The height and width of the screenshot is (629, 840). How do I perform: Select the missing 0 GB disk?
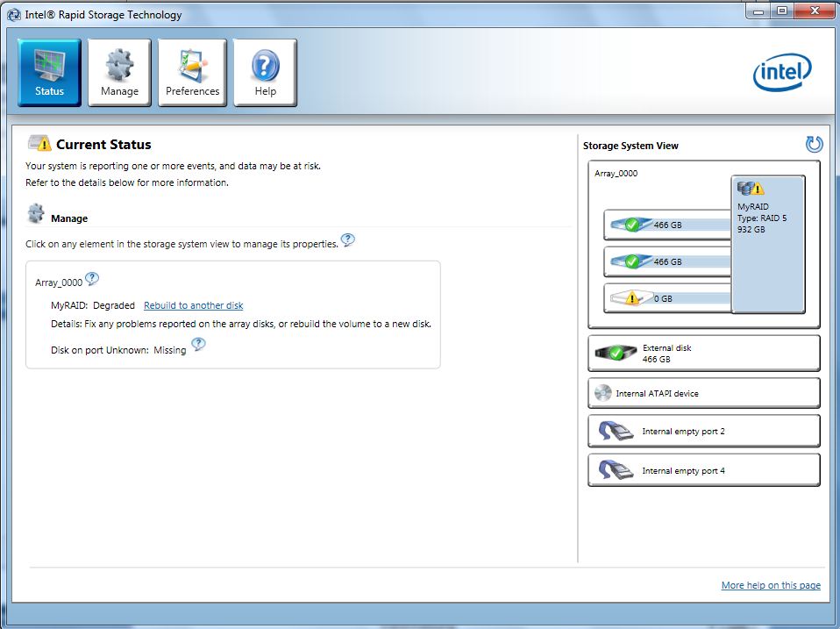pyautogui.click(x=667, y=298)
